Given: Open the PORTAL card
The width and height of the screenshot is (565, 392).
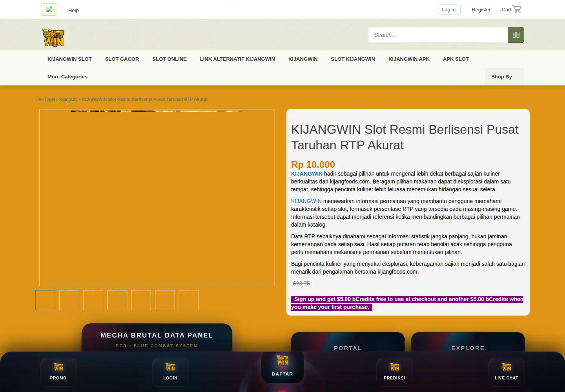Looking at the screenshot, I should point(348,343).
